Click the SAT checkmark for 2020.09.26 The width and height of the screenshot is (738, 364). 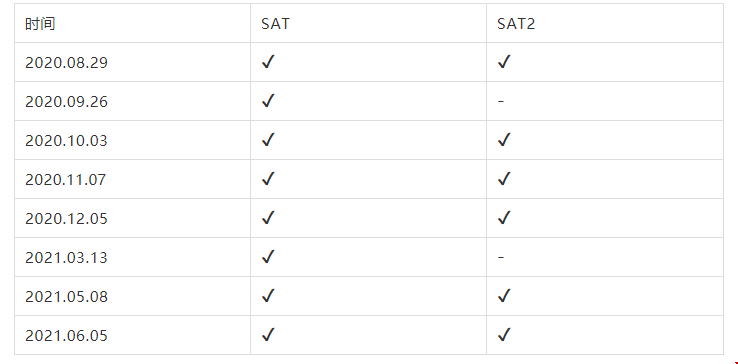(x=268, y=101)
